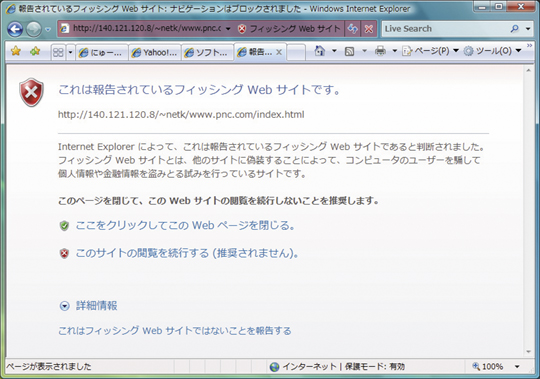Click このサイトの閲覧を続行する (推奨されません) link

pyautogui.click(x=187, y=253)
